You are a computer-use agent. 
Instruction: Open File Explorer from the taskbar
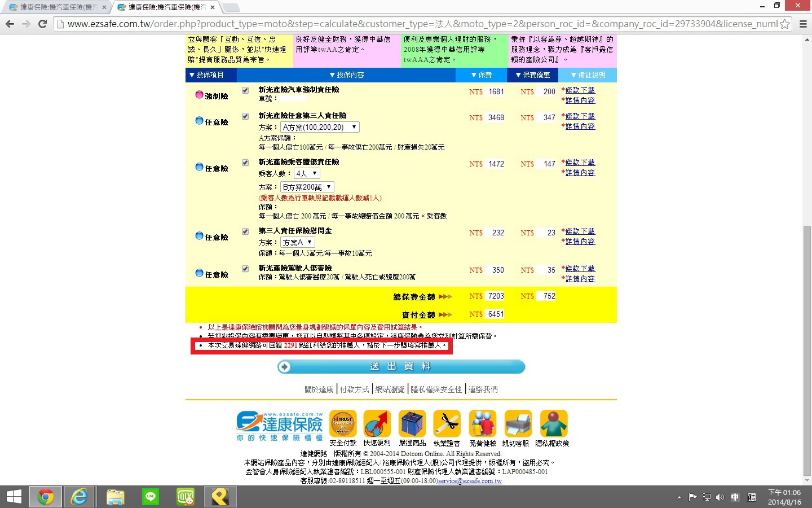[115, 497]
